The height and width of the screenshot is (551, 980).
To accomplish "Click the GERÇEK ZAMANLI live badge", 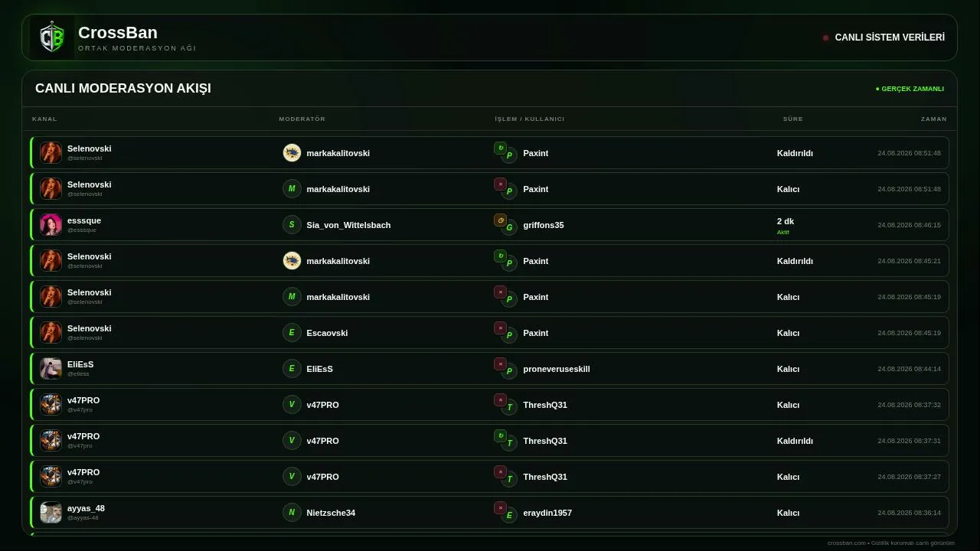I will click(x=910, y=89).
